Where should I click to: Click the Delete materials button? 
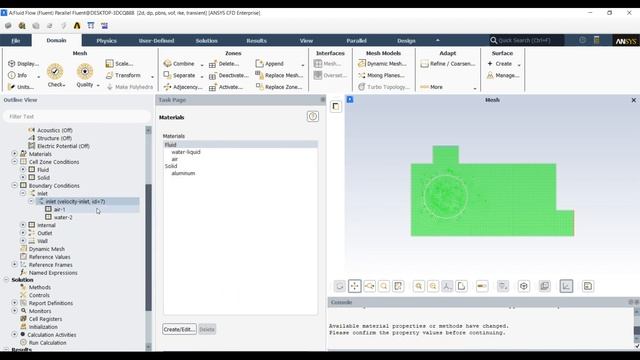click(207, 329)
